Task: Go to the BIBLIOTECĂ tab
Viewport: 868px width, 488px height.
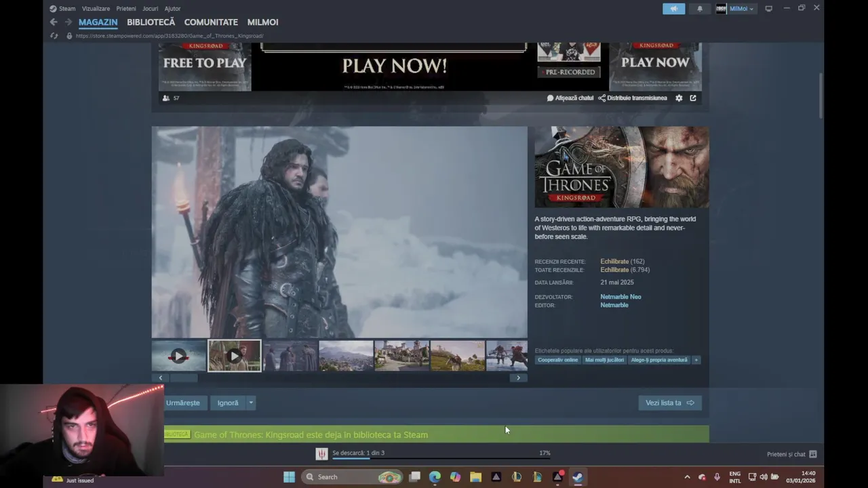Action: tap(151, 22)
